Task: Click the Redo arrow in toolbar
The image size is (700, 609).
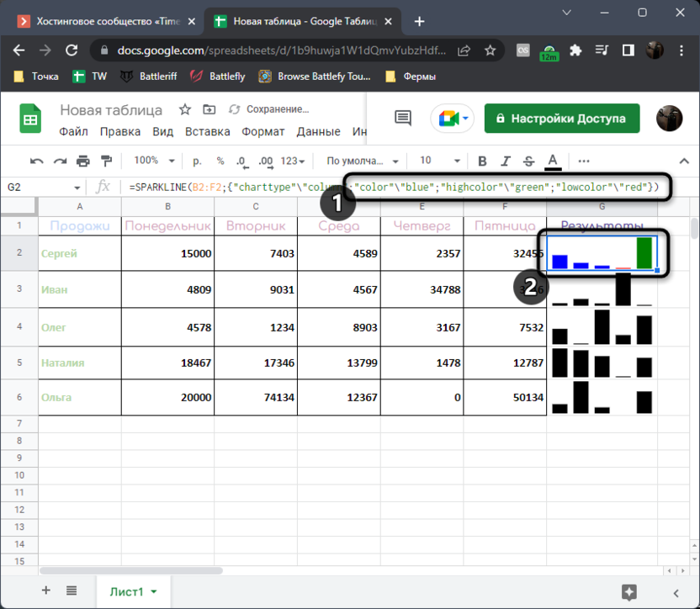Action: (x=60, y=161)
